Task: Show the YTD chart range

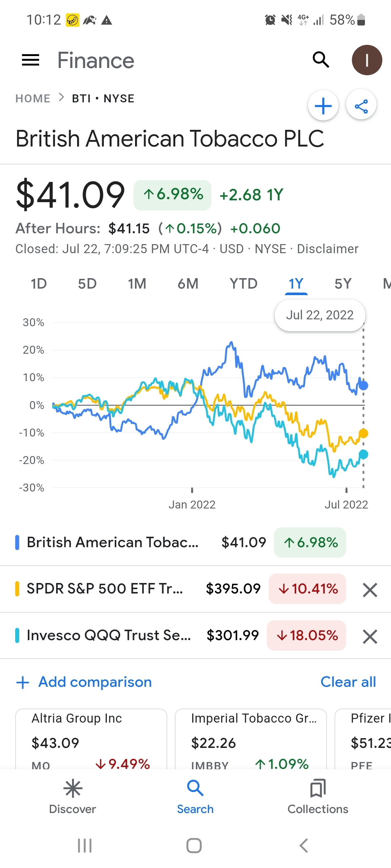Action: point(243,284)
